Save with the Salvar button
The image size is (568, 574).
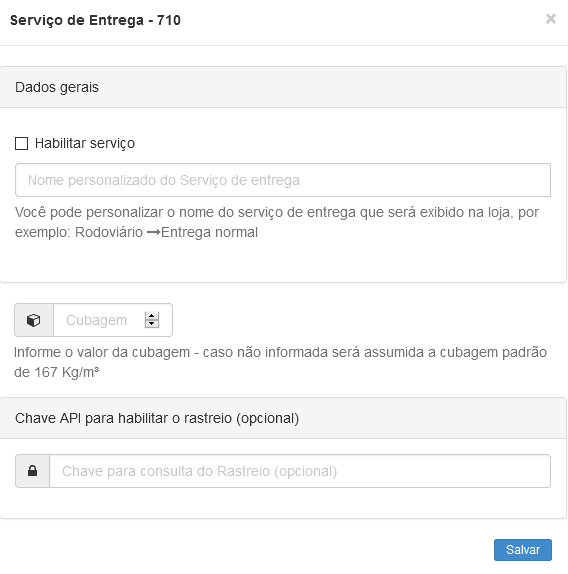pos(523,549)
